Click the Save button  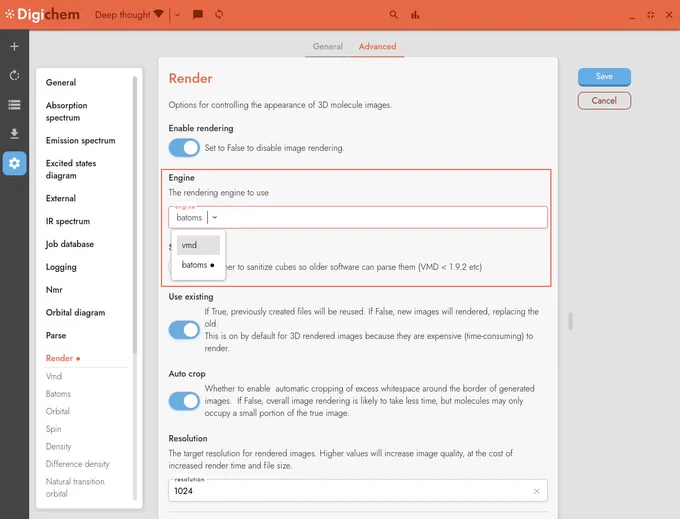tap(604, 77)
